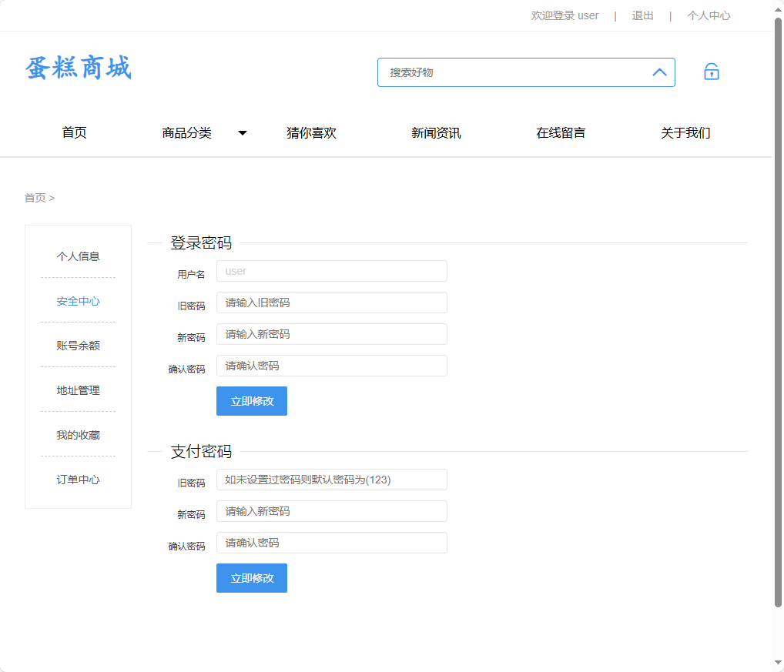Go to 关于我们 page
The height and width of the screenshot is (672, 784).
click(685, 132)
